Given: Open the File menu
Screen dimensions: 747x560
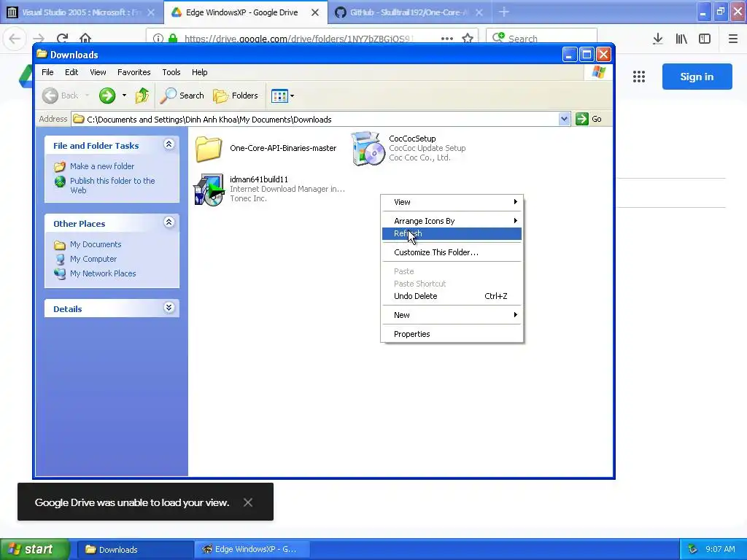Looking at the screenshot, I should point(47,72).
